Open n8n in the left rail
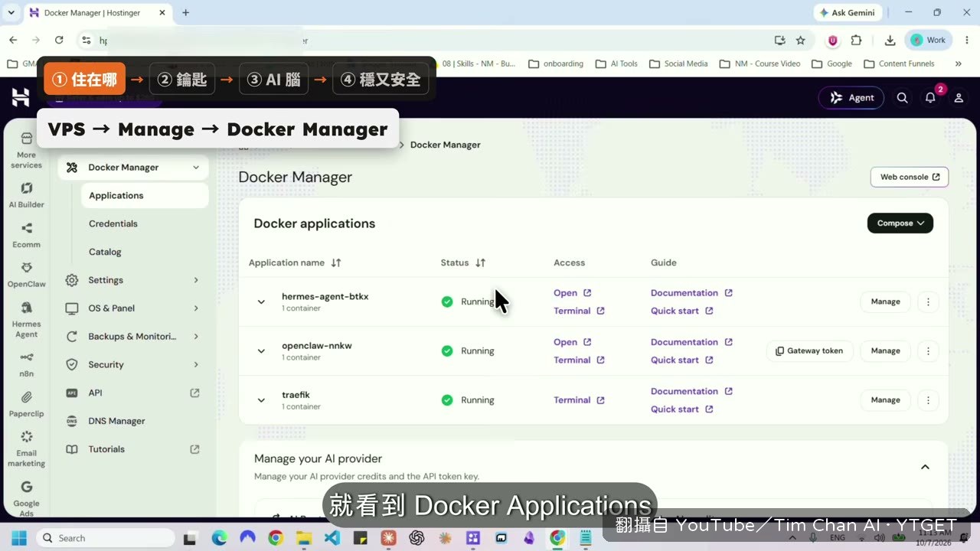 click(26, 364)
